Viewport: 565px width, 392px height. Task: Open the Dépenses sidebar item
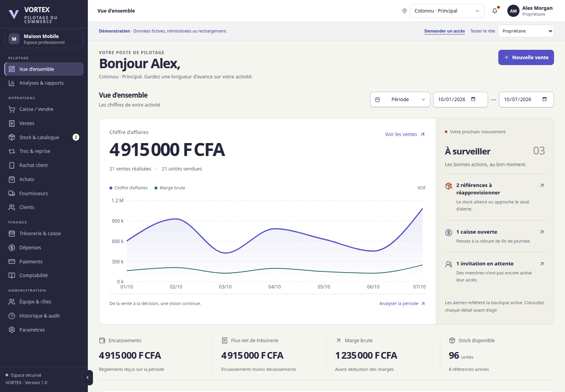click(x=44, y=248)
